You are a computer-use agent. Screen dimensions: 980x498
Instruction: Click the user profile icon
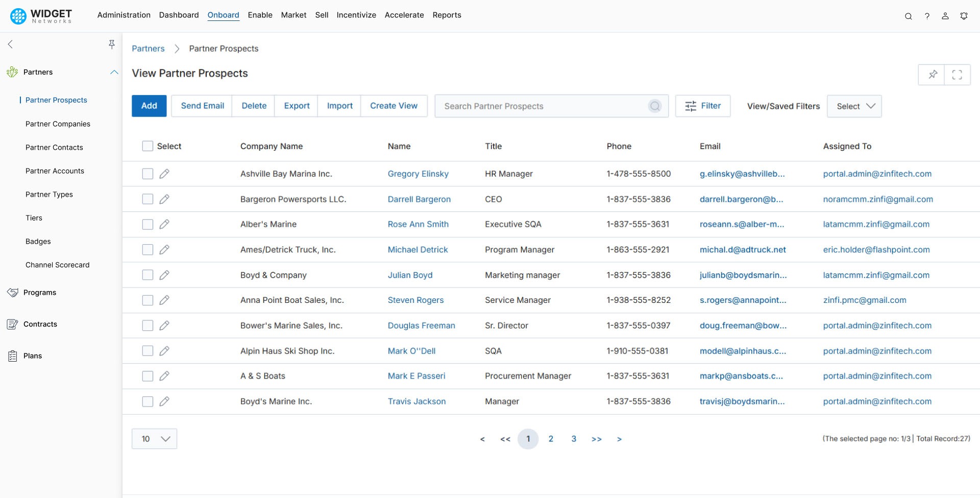(945, 16)
